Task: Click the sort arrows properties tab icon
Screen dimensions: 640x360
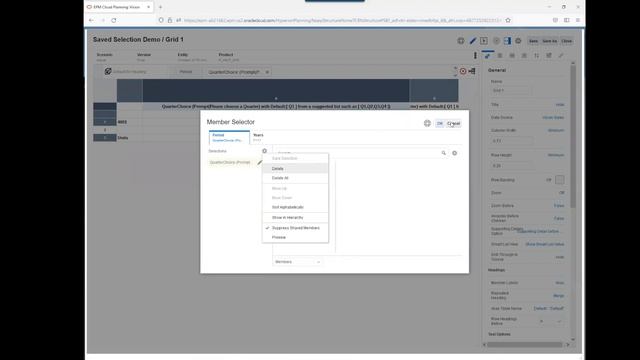Action: [x=536, y=56]
